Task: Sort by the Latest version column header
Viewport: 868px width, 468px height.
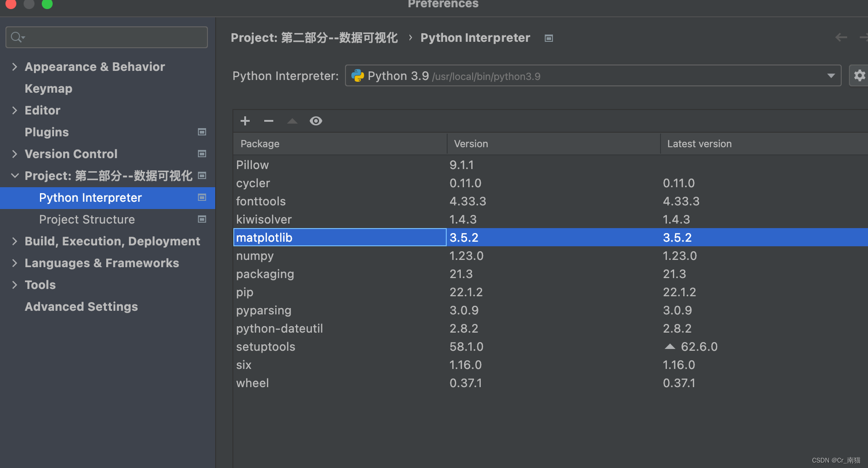Action: (764, 144)
